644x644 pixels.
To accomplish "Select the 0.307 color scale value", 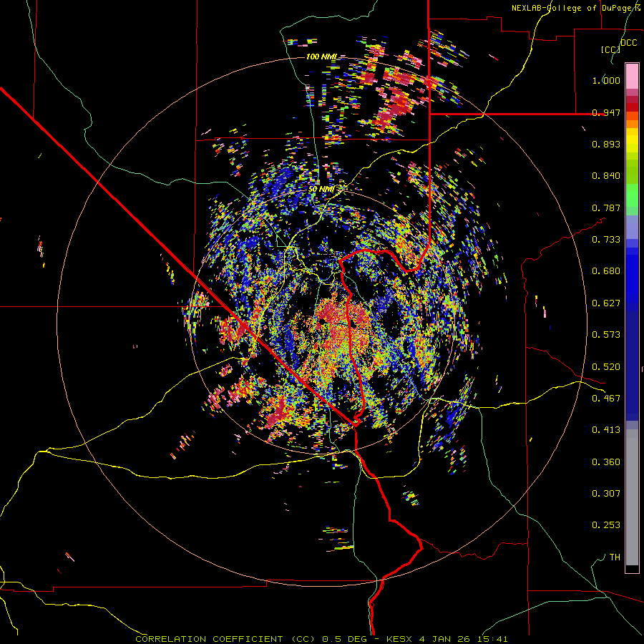I will coord(606,494).
